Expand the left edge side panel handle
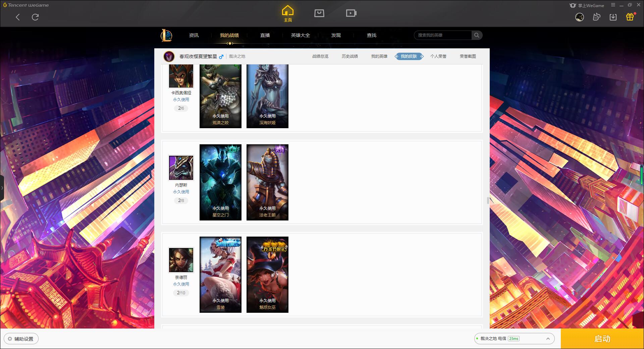The height and width of the screenshot is (349, 644). [2, 188]
